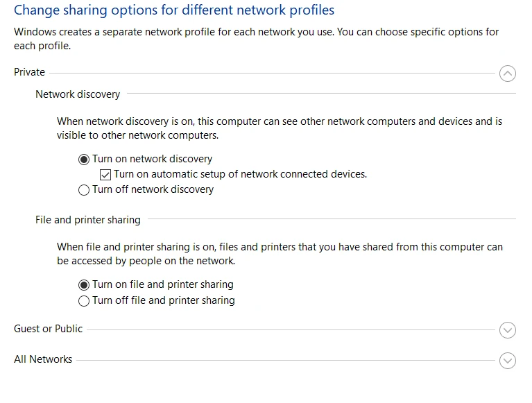Click the All Networks heading text
Image resolution: width=532 pixels, height=403 pixels.
43,359
